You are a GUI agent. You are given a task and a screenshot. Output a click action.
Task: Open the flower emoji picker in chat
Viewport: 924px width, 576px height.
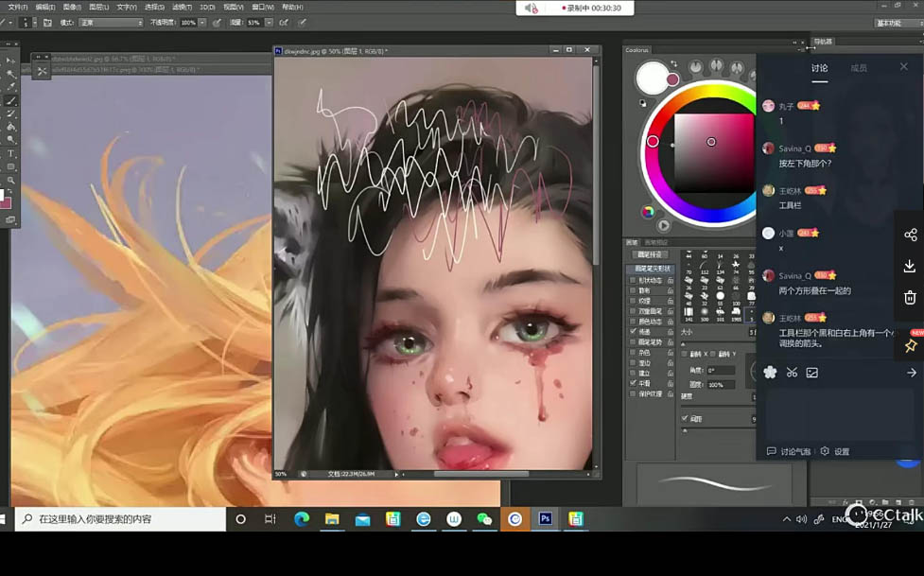click(770, 372)
